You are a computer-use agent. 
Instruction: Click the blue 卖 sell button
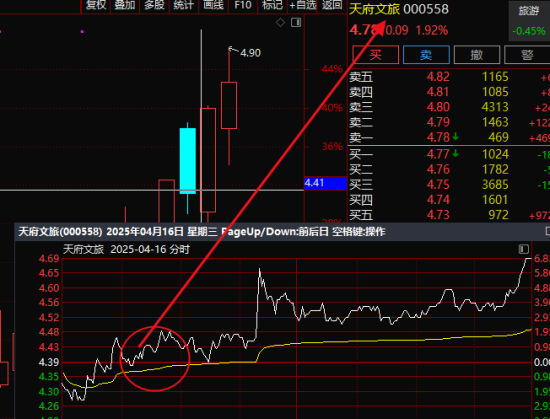point(426,55)
